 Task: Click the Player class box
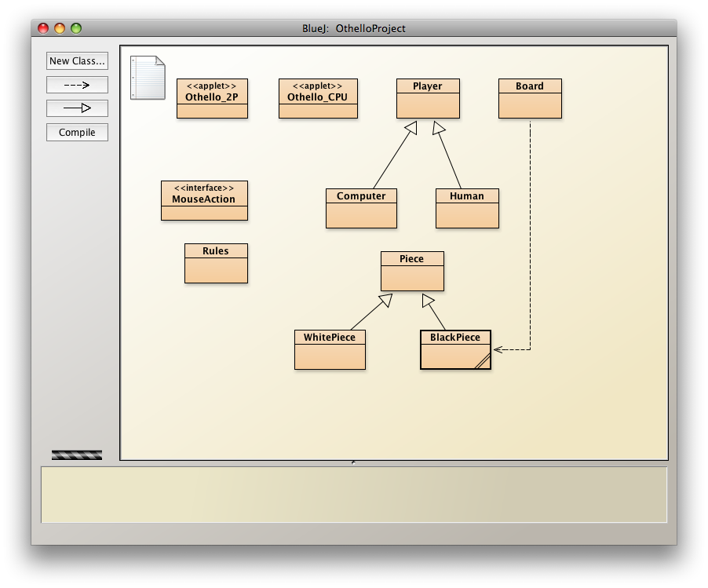(428, 98)
